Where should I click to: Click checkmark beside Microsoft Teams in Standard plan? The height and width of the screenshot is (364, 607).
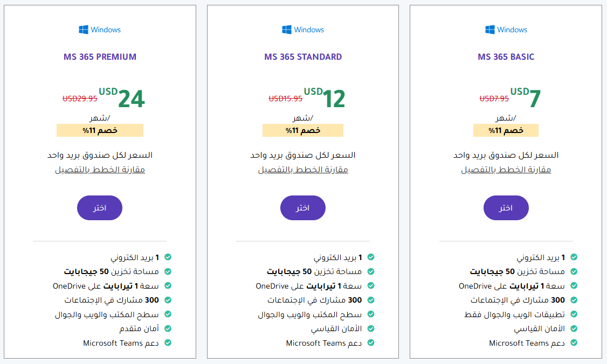tap(371, 343)
